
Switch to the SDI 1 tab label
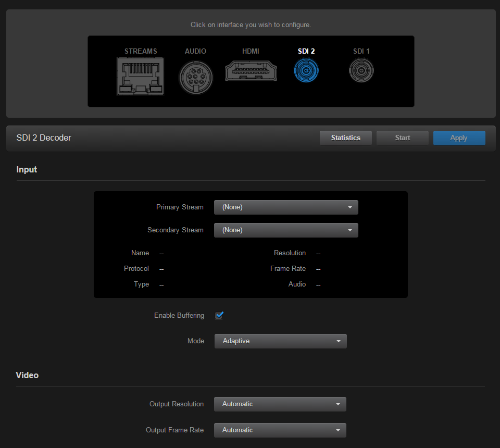(361, 51)
